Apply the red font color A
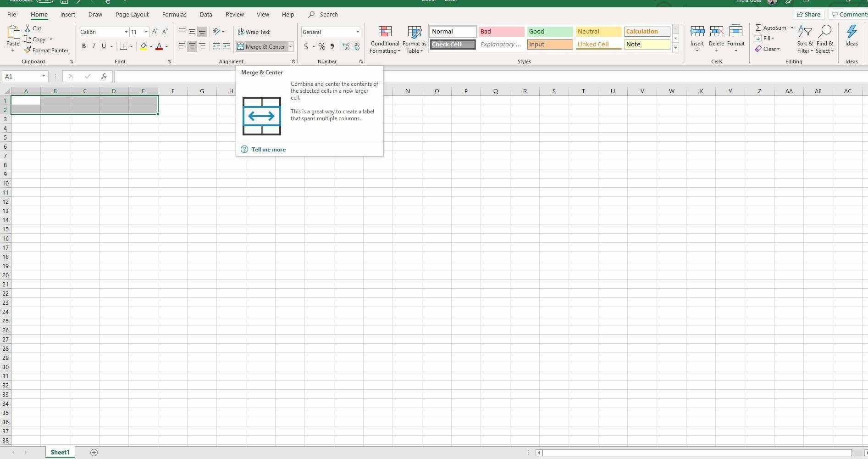Image resolution: width=868 pixels, height=459 pixels. tap(159, 46)
